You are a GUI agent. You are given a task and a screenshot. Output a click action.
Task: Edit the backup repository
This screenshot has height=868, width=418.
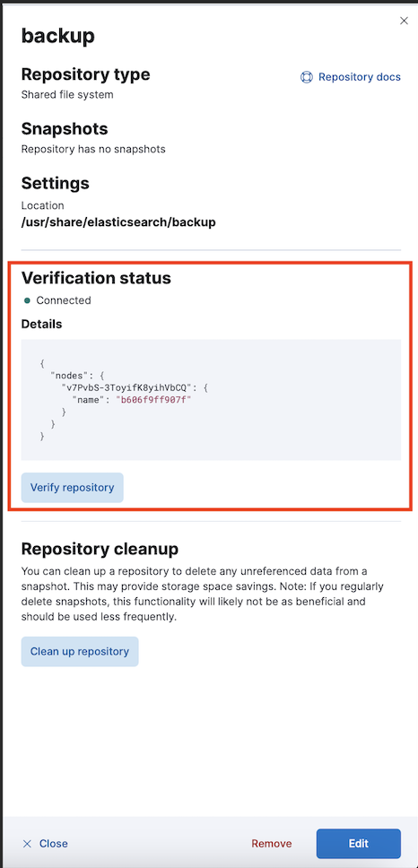coord(358,844)
